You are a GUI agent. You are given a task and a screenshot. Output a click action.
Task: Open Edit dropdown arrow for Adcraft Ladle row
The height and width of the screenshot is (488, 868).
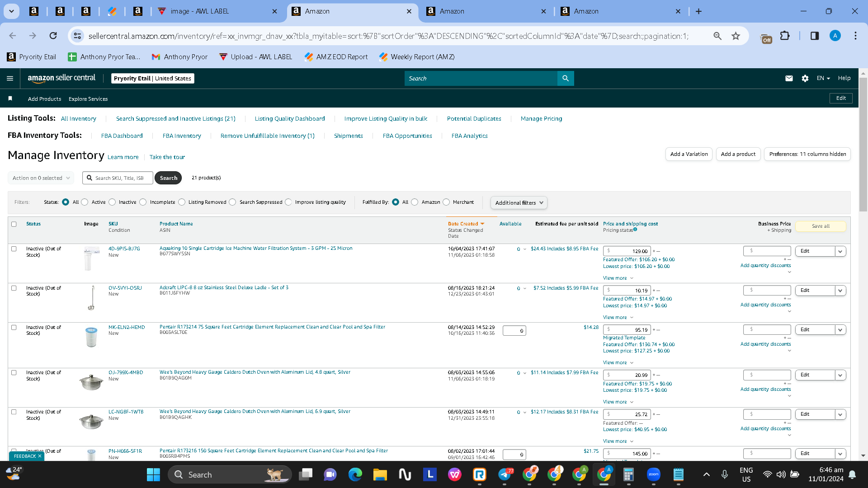(x=840, y=291)
